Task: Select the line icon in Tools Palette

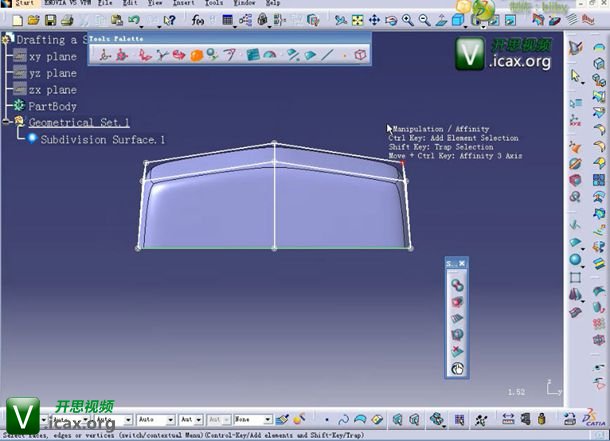Action: pyautogui.click(x=327, y=55)
